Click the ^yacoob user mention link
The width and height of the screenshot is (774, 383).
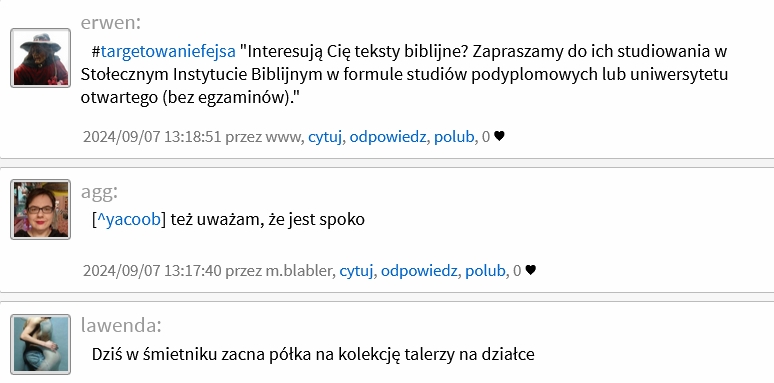[x=128, y=219]
